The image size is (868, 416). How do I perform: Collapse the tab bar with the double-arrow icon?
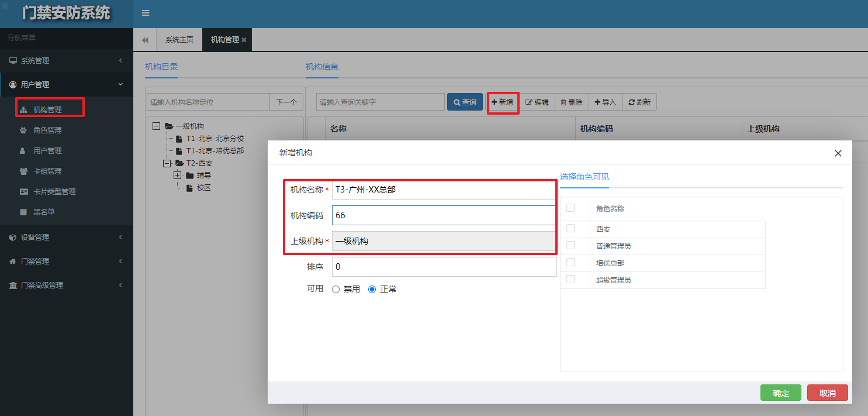click(x=144, y=39)
